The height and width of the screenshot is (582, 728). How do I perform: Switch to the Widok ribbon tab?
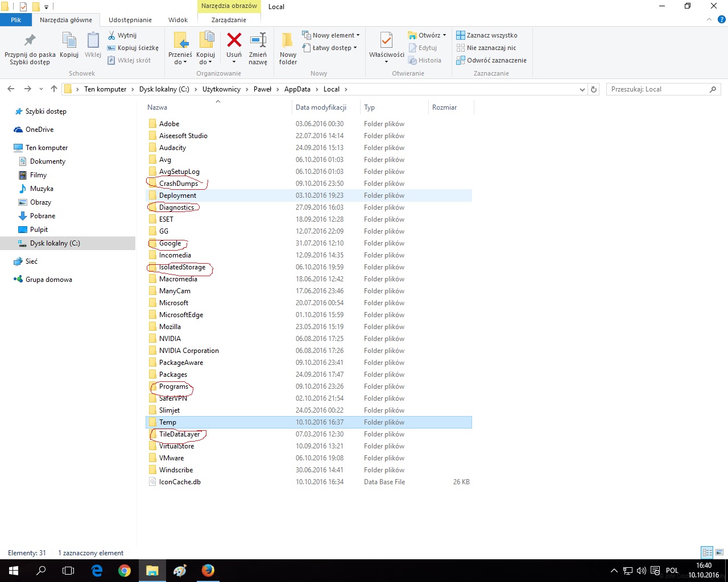[178, 20]
